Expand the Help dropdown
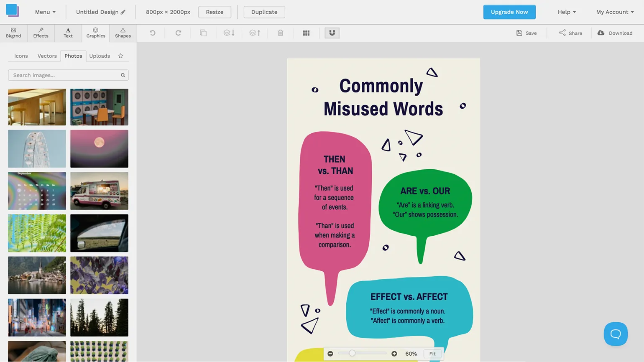 click(x=566, y=12)
